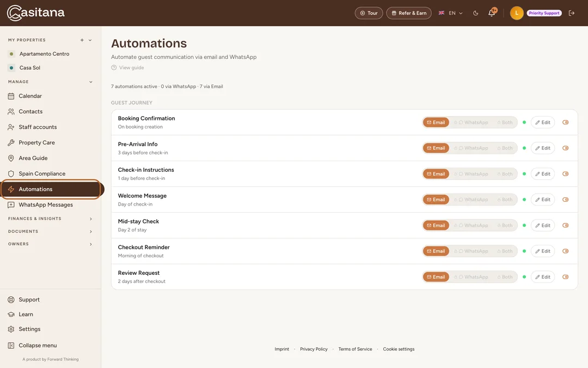Expand the Documents section

pyautogui.click(x=50, y=231)
